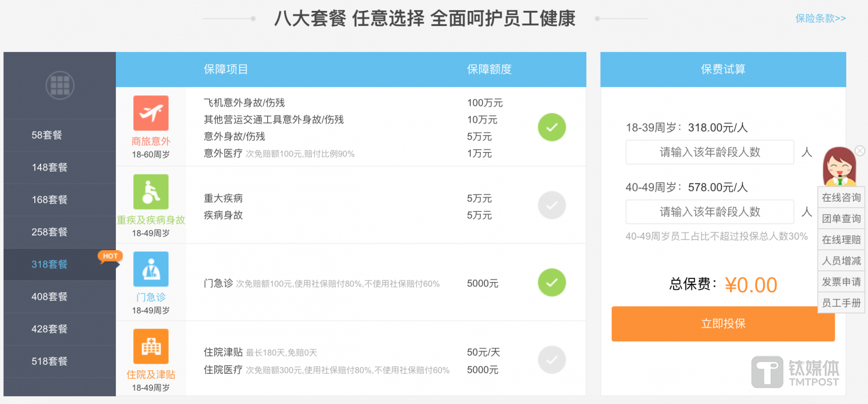Click the 住院及津贴 hospital building icon
This screenshot has width=868, height=404.
150,346
